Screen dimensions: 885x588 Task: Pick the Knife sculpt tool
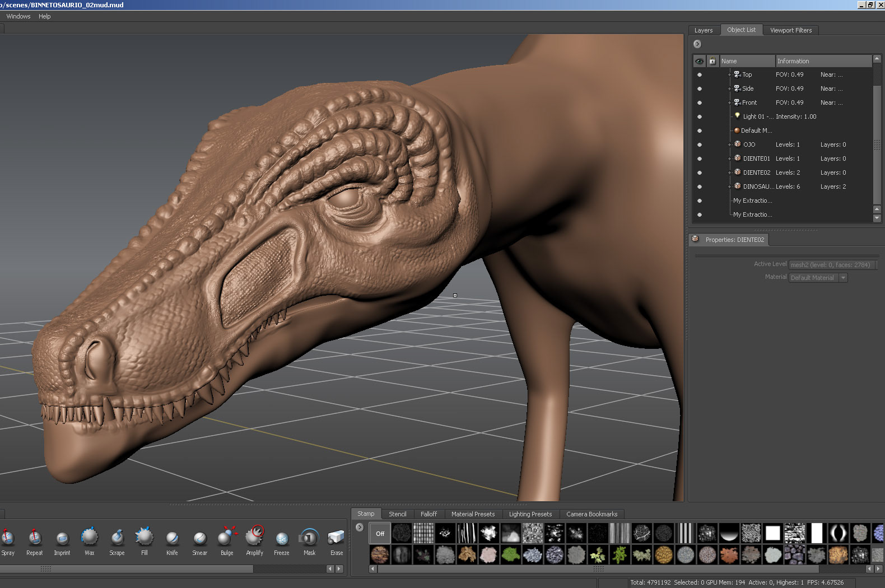tap(172, 538)
